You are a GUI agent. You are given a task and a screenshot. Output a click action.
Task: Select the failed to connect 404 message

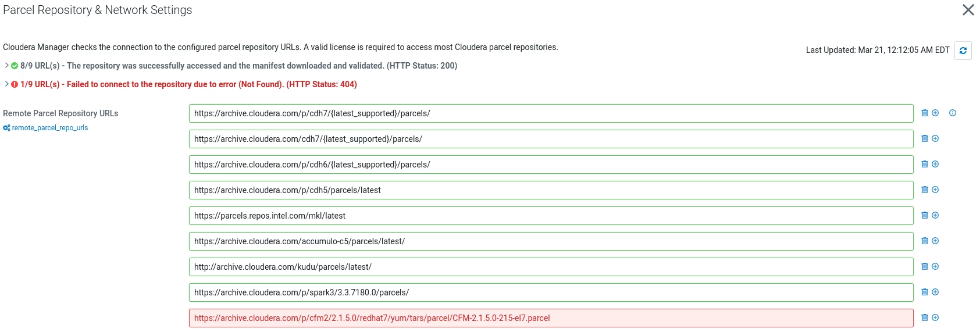click(x=188, y=84)
